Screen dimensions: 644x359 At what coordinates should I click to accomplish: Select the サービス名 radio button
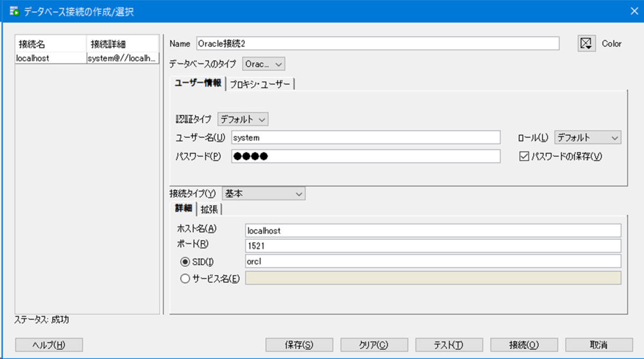pos(185,278)
